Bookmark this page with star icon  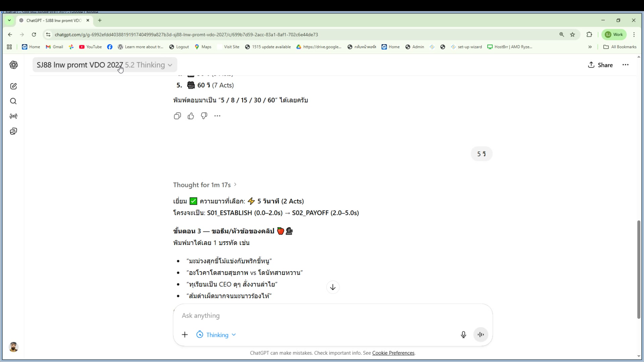click(573, 35)
